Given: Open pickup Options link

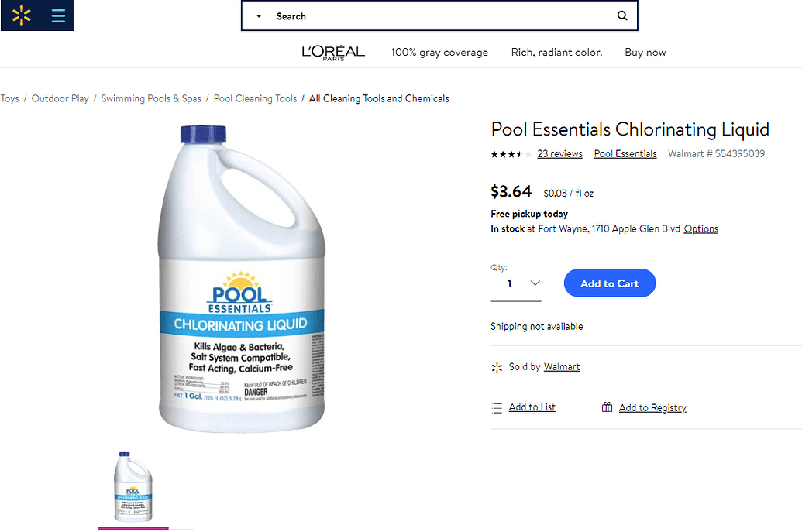Looking at the screenshot, I should (700, 228).
